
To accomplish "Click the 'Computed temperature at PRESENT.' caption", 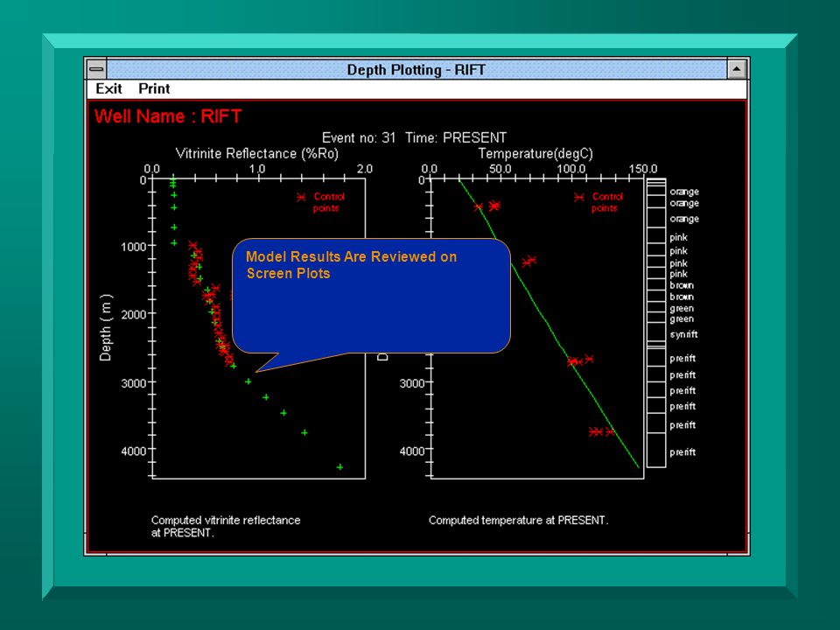I will tap(518, 520).
